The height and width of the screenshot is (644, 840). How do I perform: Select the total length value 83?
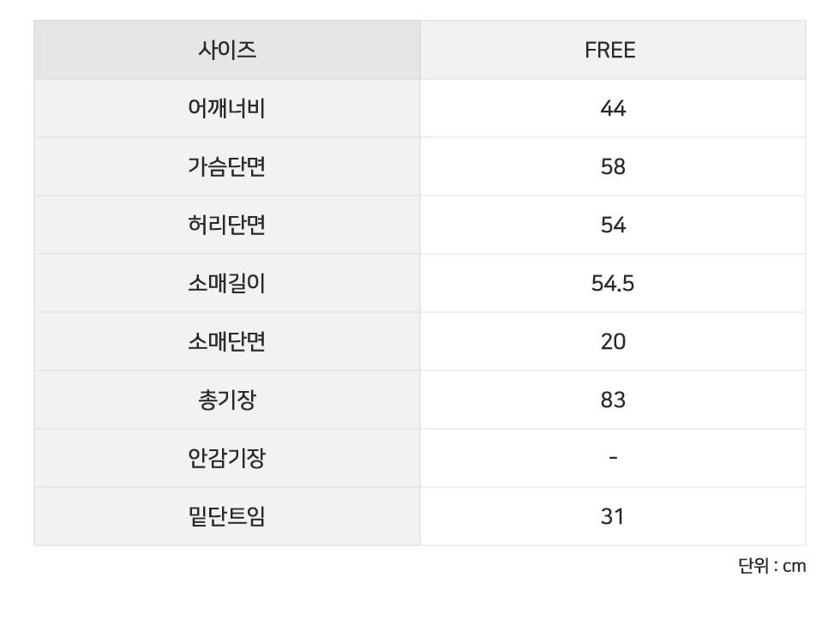point(613,400)
